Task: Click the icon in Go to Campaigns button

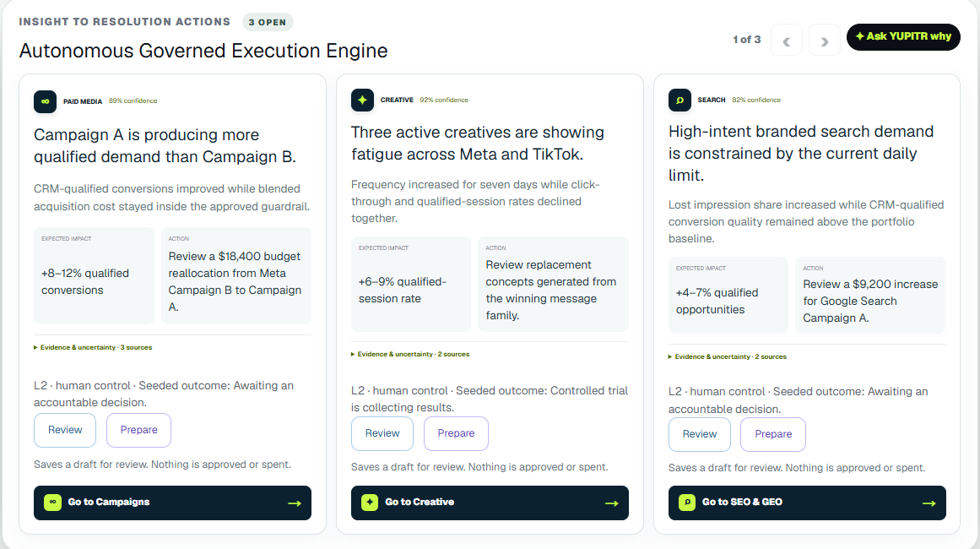Action: 52,502
